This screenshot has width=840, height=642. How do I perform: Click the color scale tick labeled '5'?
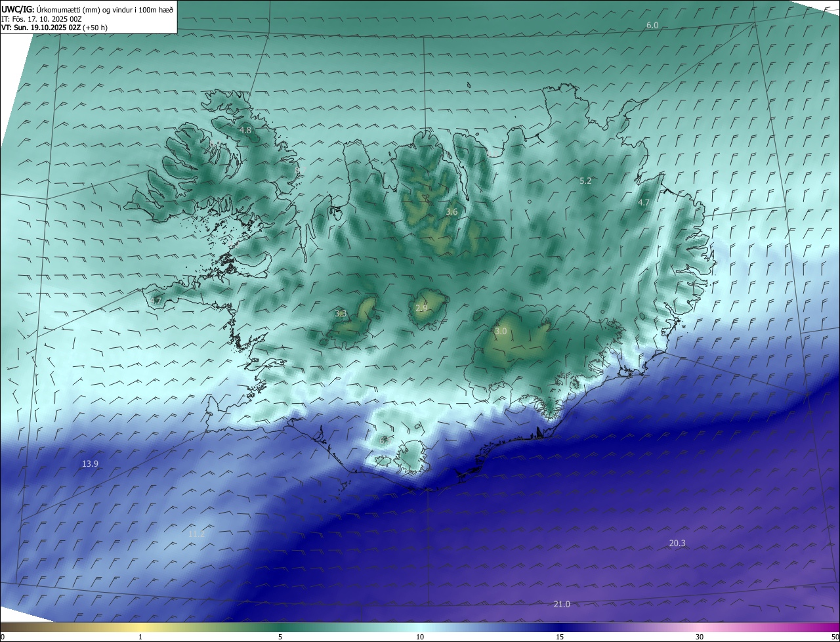[280, 637]
